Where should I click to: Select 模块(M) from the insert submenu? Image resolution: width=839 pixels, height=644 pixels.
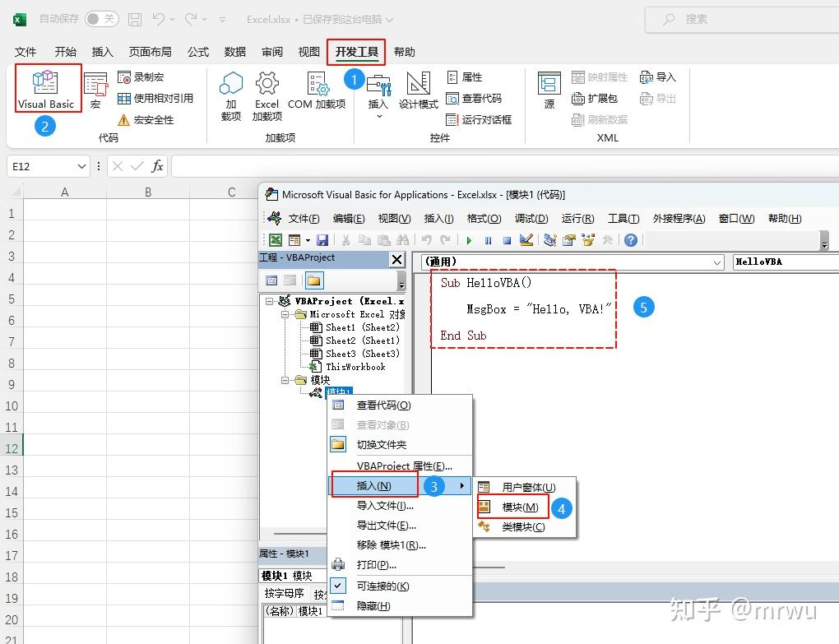[x=520, y=507]
